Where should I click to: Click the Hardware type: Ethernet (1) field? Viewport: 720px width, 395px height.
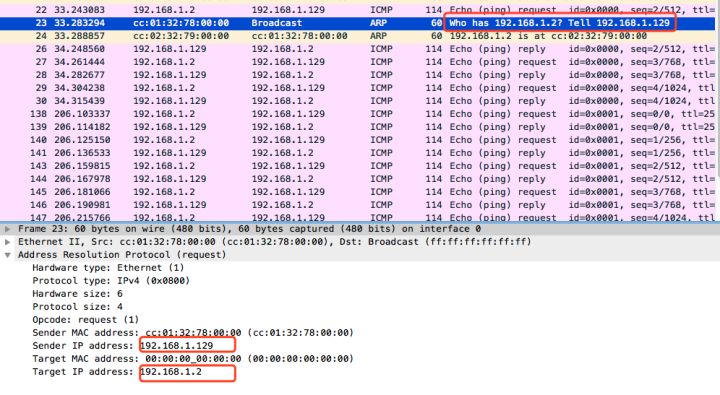pos(108,268)
